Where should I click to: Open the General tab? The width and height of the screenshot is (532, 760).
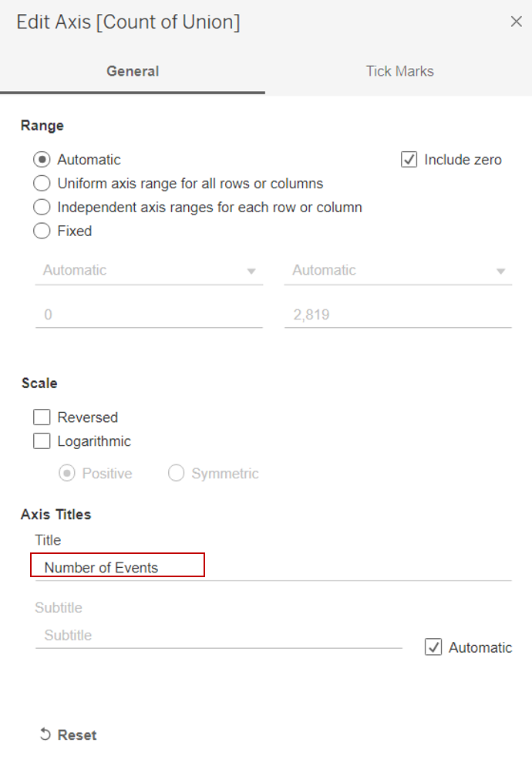[133, 71]
